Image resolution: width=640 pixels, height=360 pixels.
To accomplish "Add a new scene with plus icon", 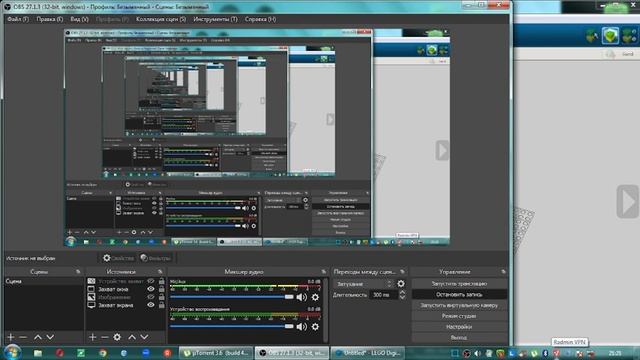I will [11, 337].
